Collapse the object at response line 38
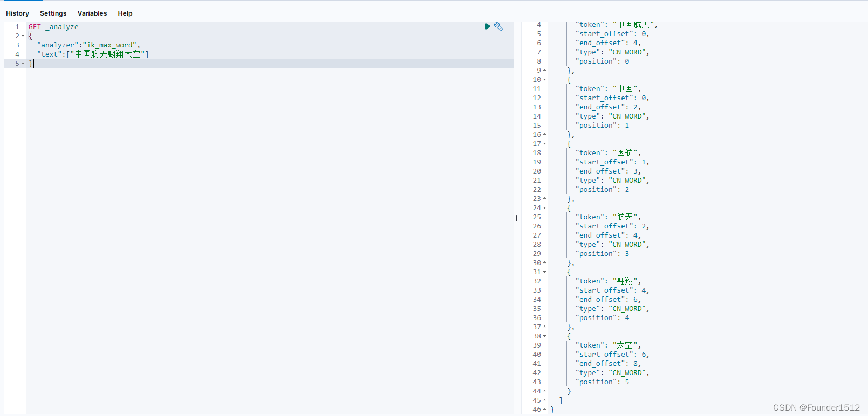The height and width of the screenshot is (416, 868). (x=544, y=336)
